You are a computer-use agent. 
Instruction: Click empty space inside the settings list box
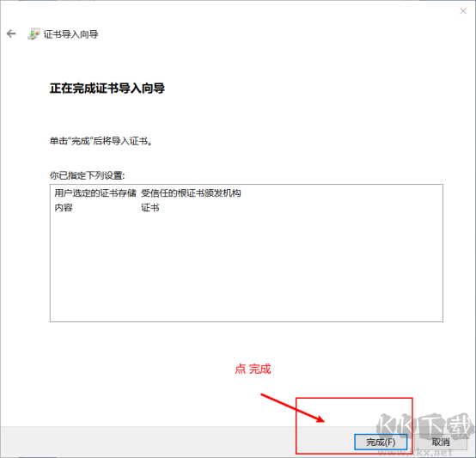tap(247, 267)
